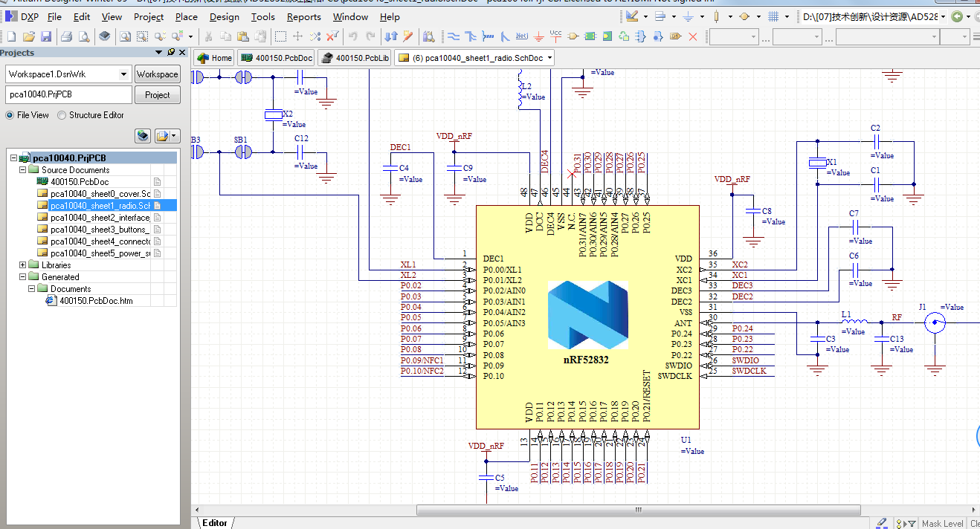The height and width of the screenshot is (529, 980).
Task: Place a Net Label
Action: [x=522, y=36]
